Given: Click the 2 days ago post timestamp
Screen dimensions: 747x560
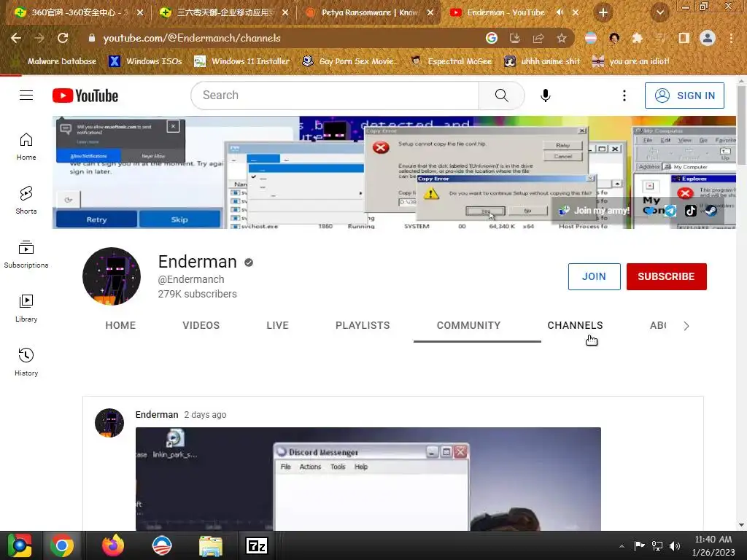Looking at the screenshot, I should [205, 415].
